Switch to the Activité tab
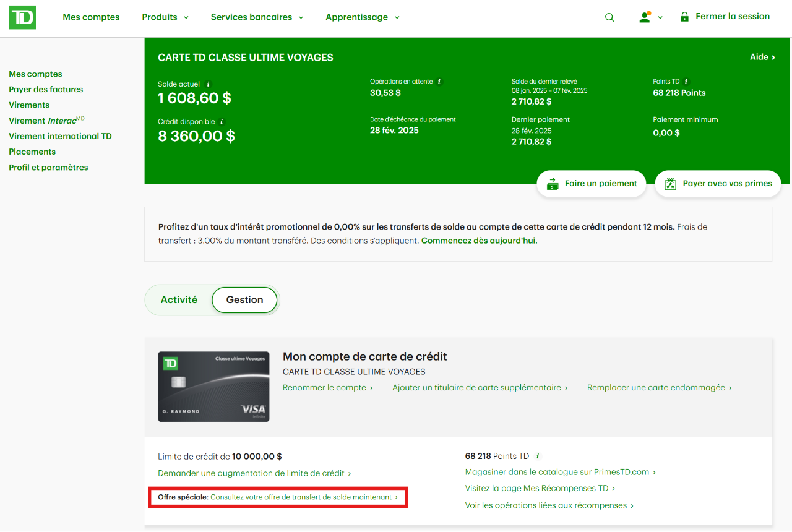 pyautogui.click(x=179, y=299)
